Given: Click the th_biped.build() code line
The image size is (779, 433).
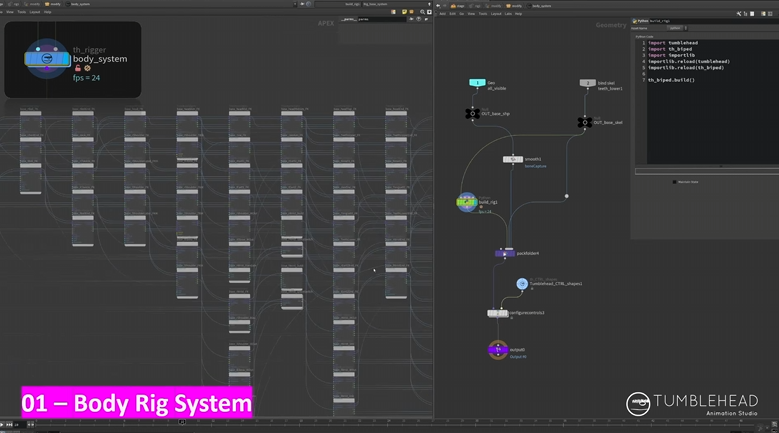Looking at the screenshot, I should [671, 80].
